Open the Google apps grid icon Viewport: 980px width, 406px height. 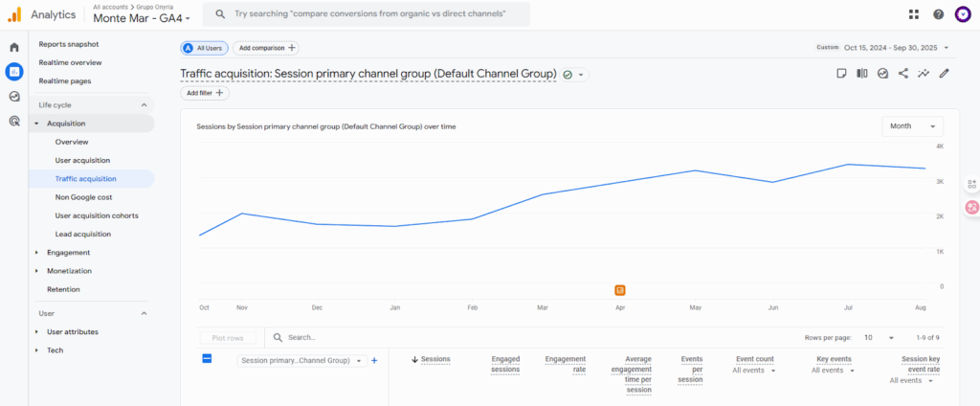click(x=913, y=14)
